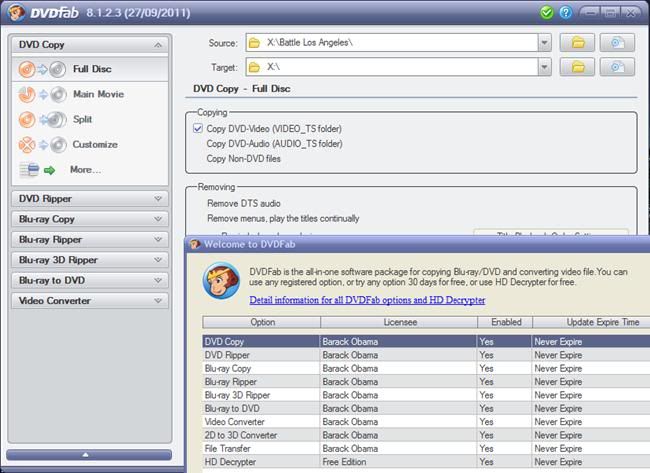Open Detail information for all DVDFab options link
The height and width of the screenshot is (473, 650).
pos(367,300)
